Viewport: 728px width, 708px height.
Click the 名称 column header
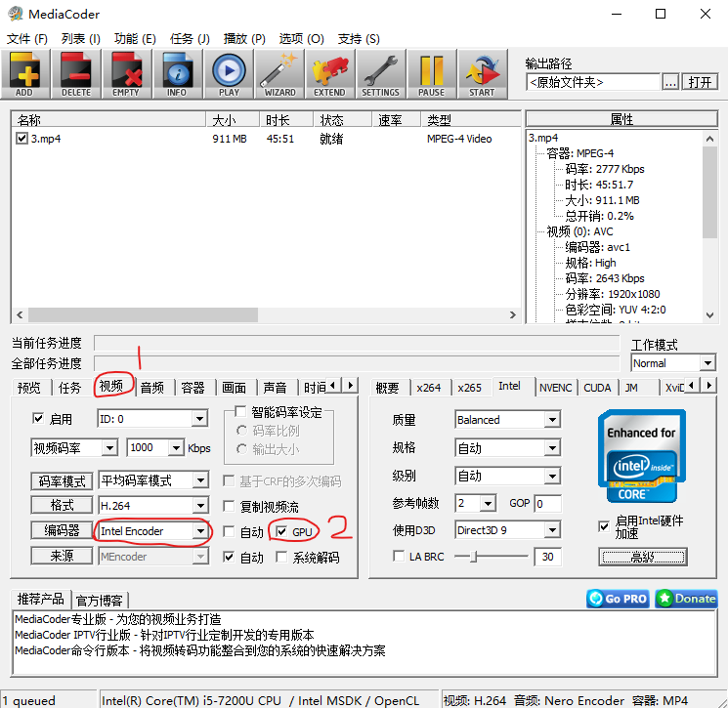pos(108,120)
